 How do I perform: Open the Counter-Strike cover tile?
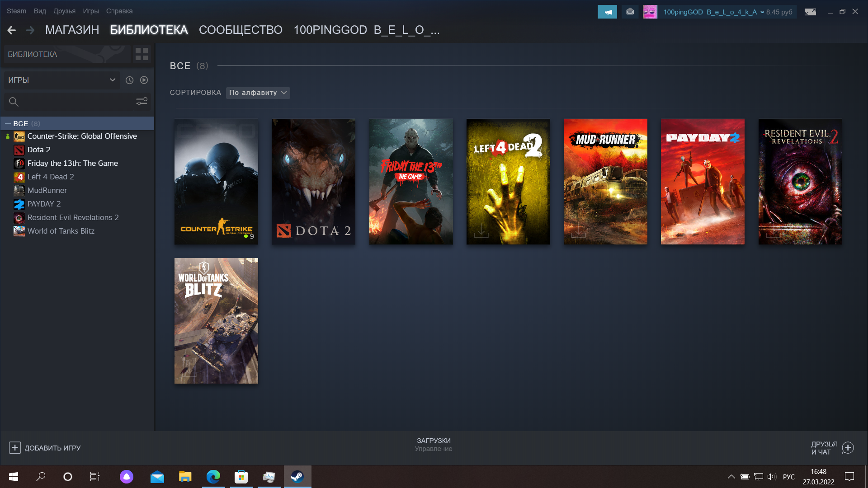[216, 182]
